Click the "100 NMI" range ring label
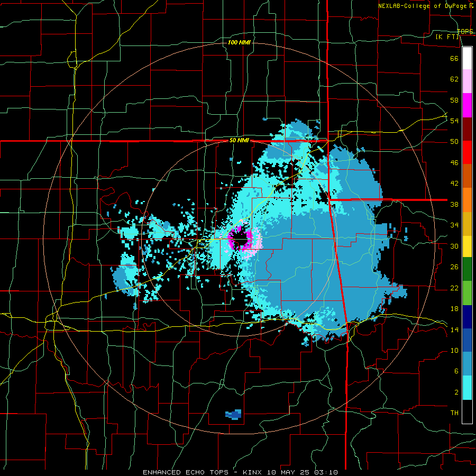 [239, 42]
